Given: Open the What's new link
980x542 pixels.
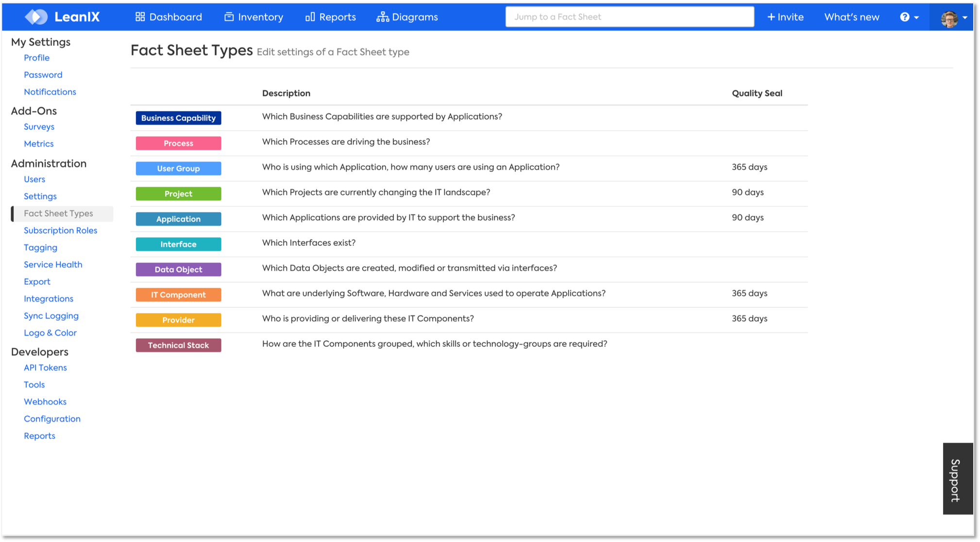Looking at the screenshot, I should point(851,17).
